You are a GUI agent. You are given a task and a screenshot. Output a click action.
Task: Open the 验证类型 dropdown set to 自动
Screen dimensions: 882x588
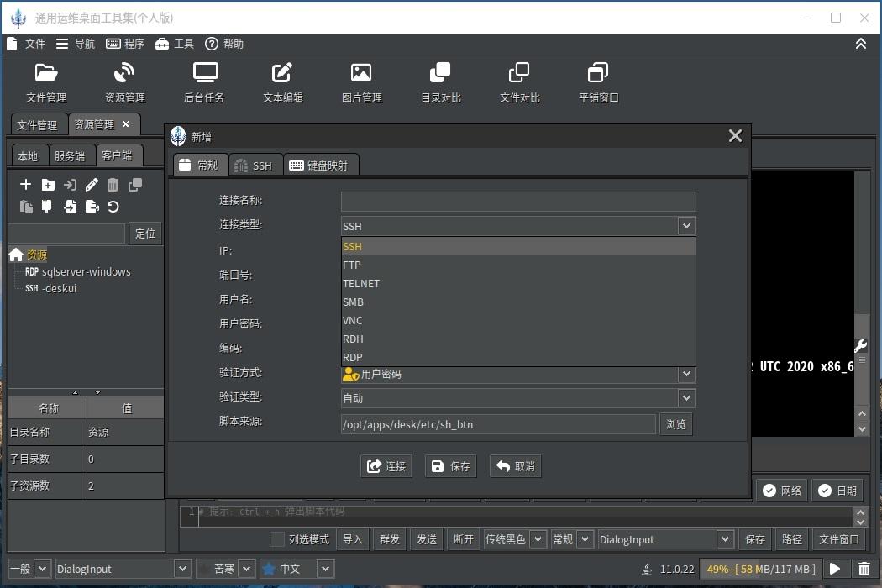click(518, 398)
